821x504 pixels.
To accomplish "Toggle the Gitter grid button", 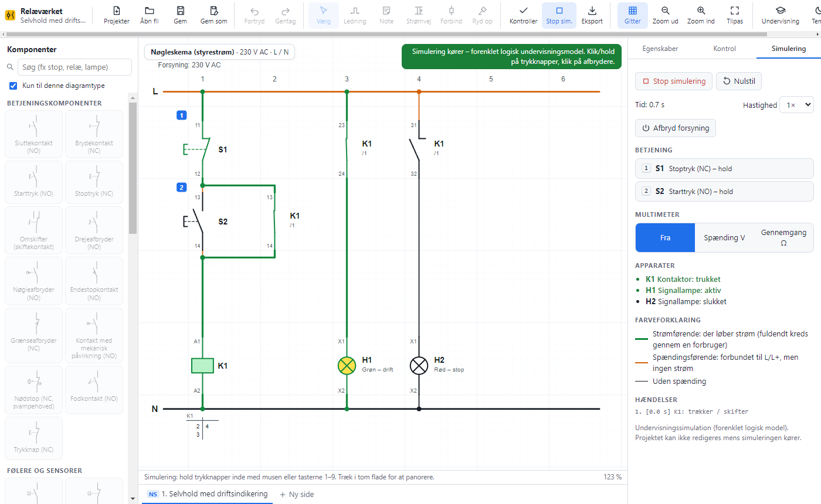I will click(x=633, y=15).
